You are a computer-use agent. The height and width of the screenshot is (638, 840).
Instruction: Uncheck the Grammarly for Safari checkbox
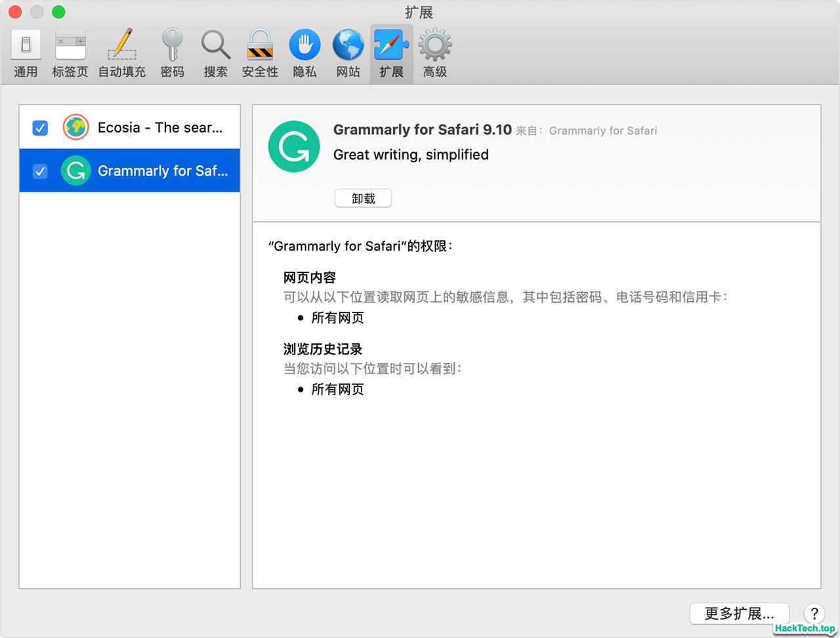pyautogui.click(x=40, y=171)
